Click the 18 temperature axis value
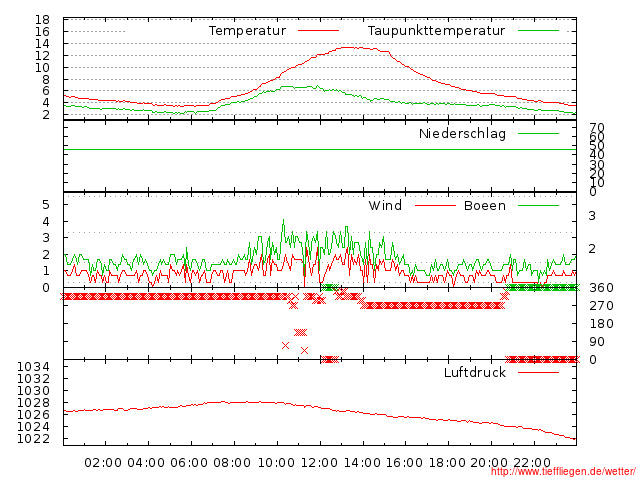 coord(42,20)
